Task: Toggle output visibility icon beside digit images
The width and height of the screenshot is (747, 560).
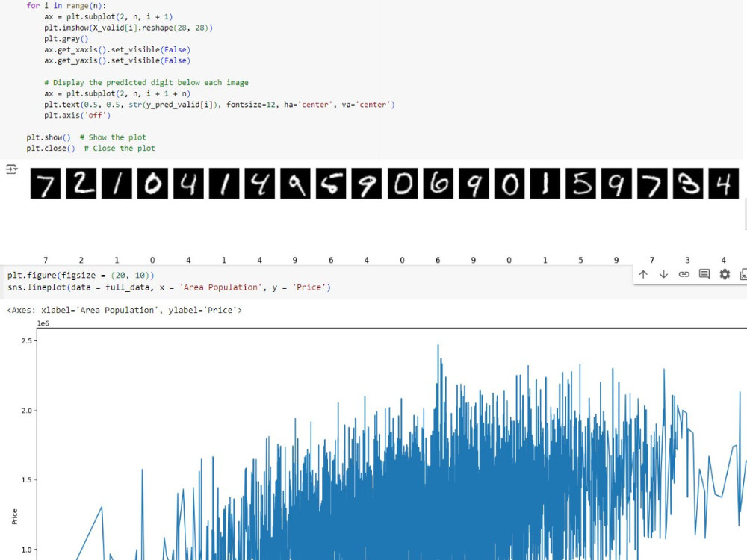Action: 11,169
